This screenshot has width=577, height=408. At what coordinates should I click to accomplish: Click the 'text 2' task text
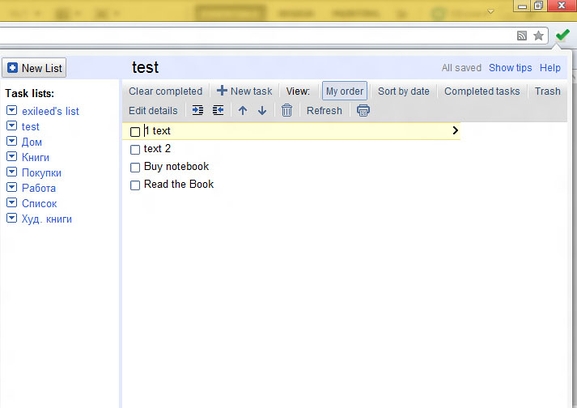[157, 149]
